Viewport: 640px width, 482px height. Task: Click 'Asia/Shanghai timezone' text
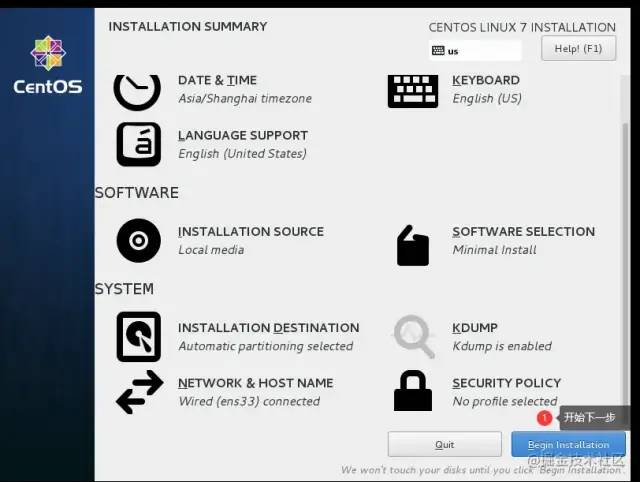[x=245, y=98]
